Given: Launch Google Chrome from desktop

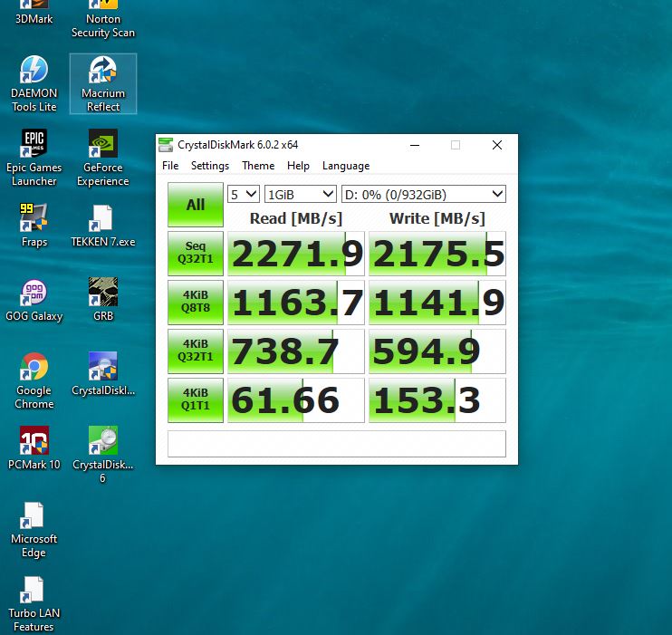Looking at the screenshot, I should pos(34,381).
